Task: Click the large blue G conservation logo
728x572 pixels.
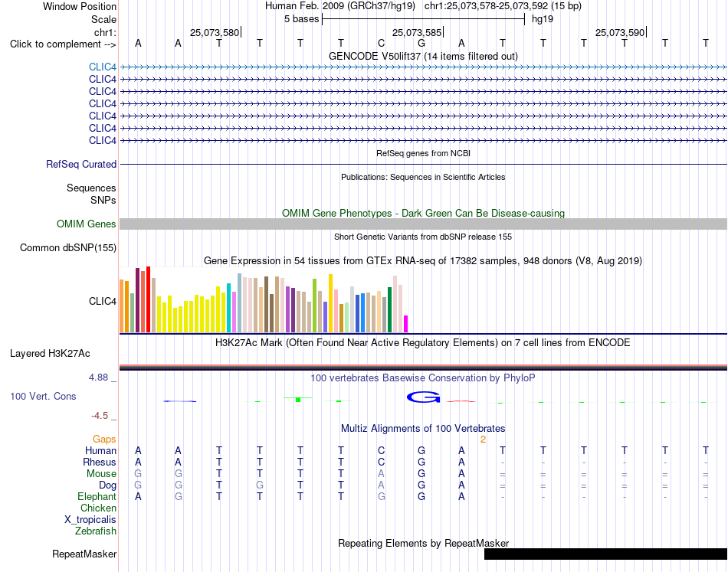Action: pyautogui.click(x=423, y=397)
